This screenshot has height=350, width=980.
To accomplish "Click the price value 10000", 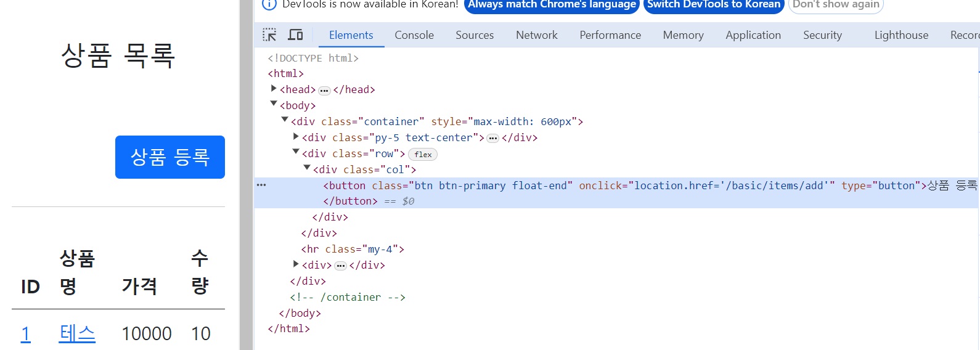I will click(147, 333).
